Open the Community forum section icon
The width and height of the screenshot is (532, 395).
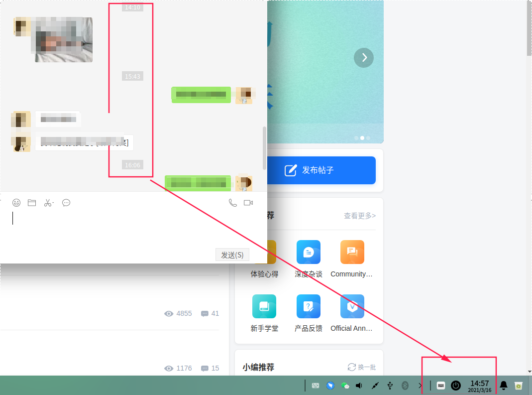tap(352, 252)
